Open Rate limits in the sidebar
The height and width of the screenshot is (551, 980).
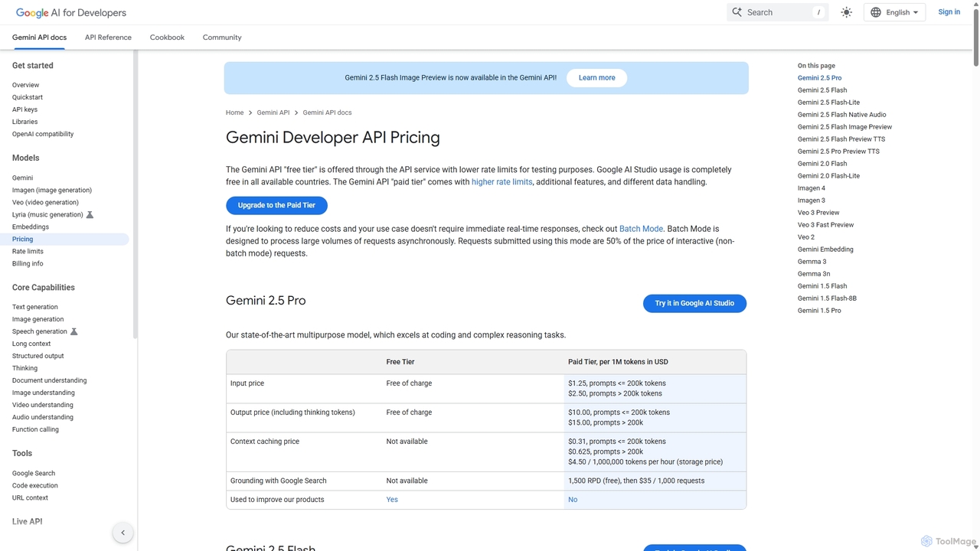point(28,251)
